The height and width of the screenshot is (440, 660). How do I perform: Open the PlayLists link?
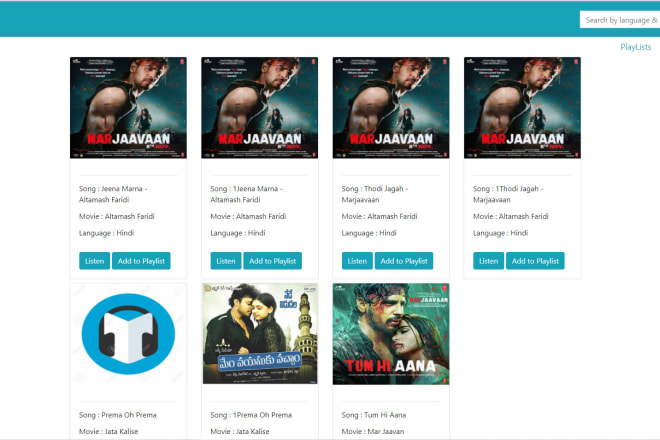pos(636,47)
